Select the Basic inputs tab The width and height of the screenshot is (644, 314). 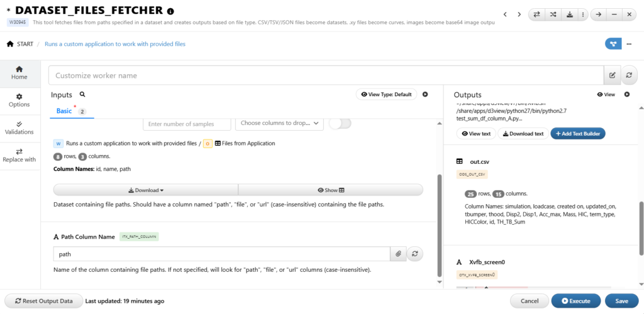[64, 111]
